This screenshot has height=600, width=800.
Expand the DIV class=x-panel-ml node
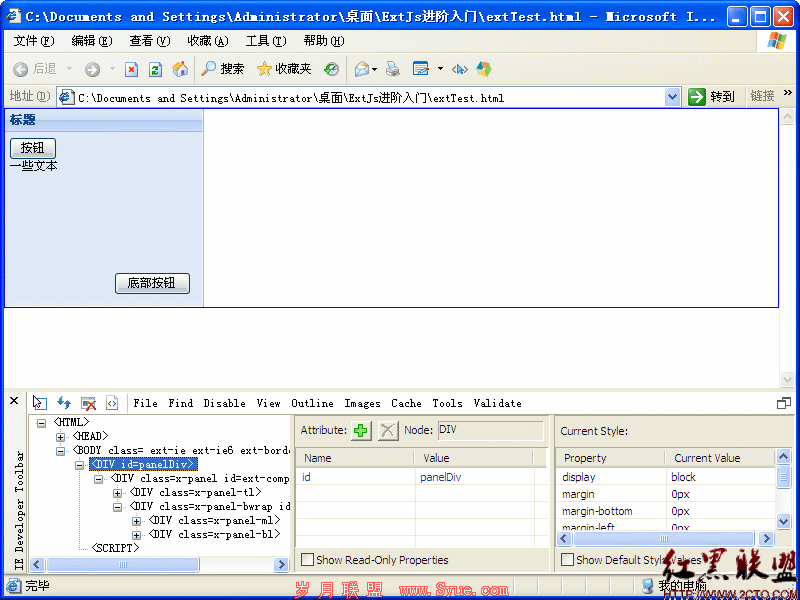click(136, 521)
